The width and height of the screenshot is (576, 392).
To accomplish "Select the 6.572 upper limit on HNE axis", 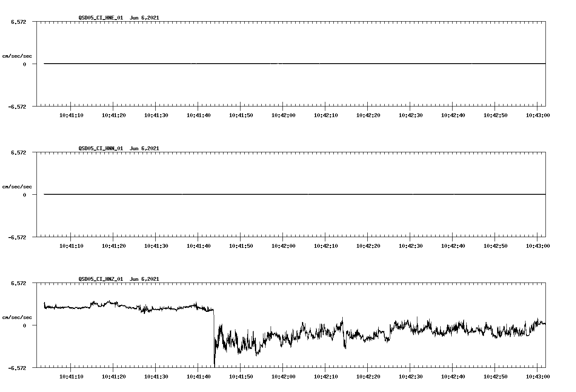I will click(18, 22).
